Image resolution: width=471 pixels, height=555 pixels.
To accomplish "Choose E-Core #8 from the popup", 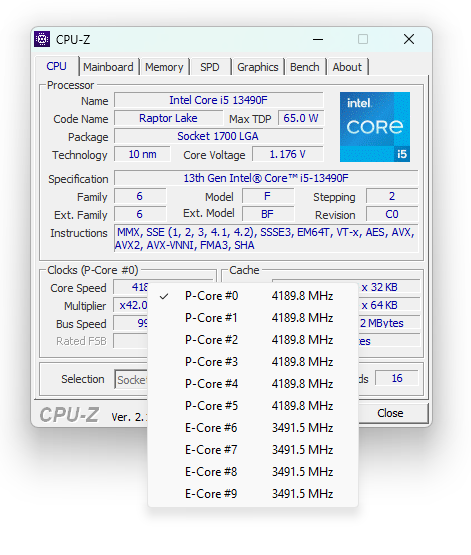I will (x=253, y=471).
